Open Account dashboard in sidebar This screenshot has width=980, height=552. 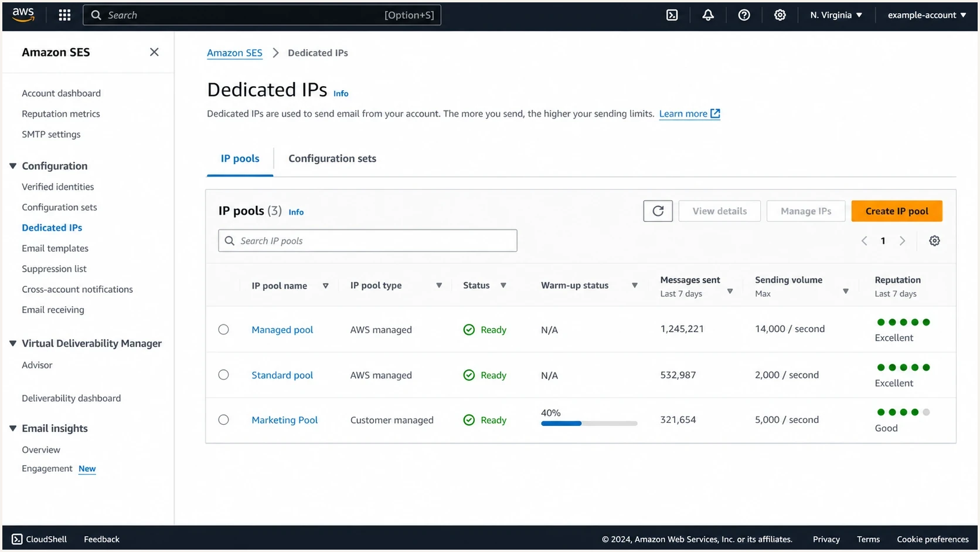click(x=61, y=93)
